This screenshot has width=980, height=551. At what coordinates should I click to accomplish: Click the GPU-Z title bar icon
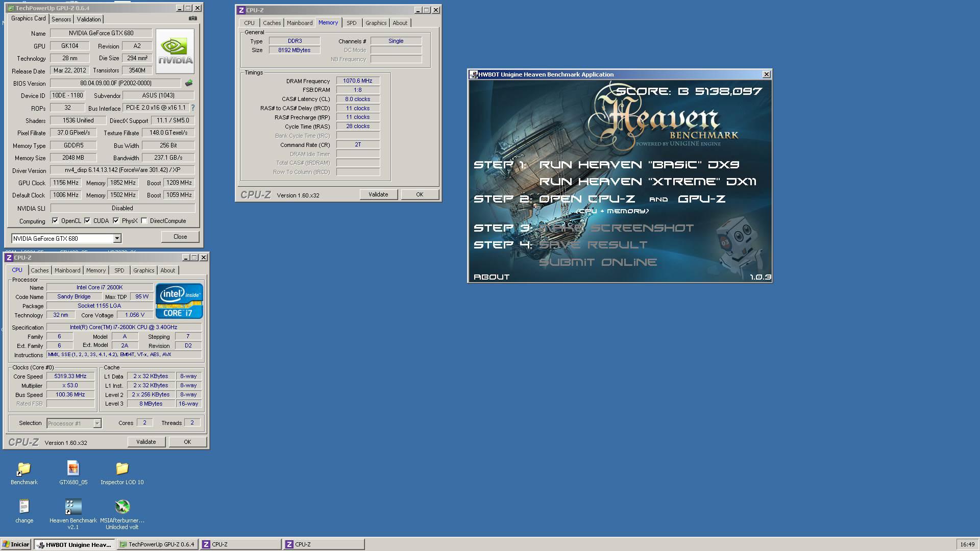click(x=10, y=8)
